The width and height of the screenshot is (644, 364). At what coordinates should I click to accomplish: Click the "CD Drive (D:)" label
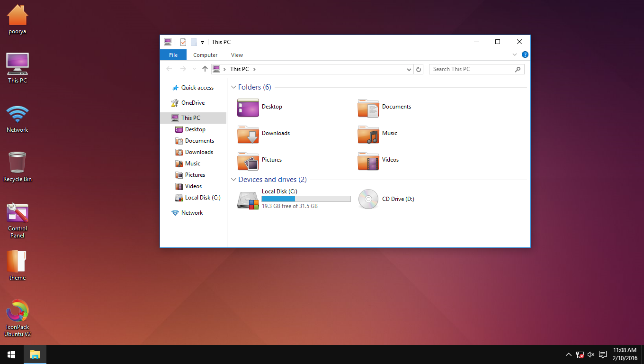tap(398, 199)
